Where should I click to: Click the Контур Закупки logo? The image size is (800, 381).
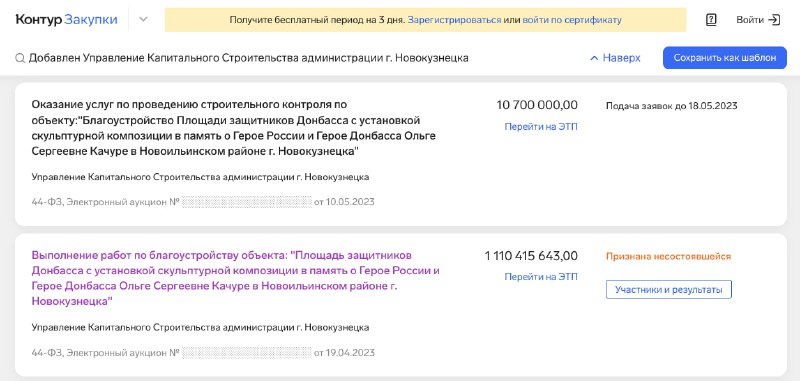point(66,20)
